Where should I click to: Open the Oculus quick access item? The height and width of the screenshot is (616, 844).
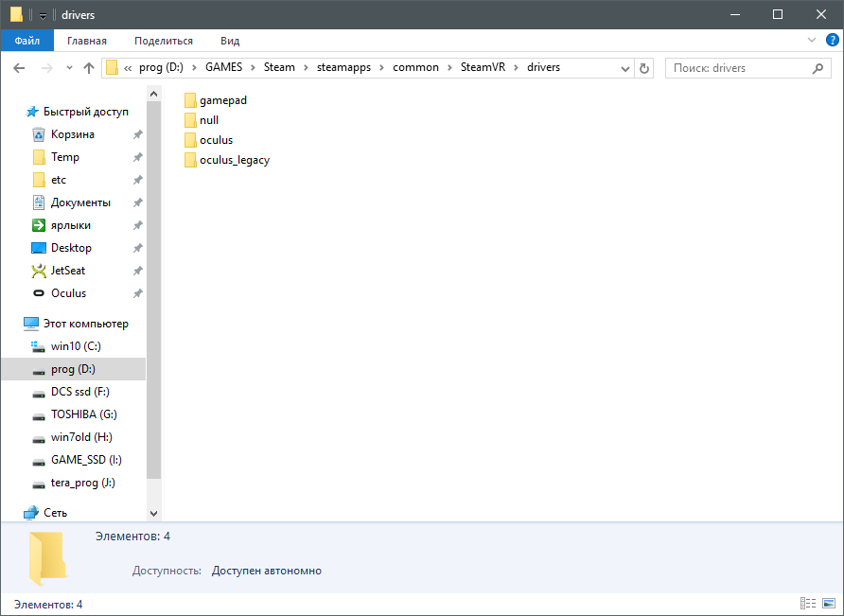click(68, 293)
